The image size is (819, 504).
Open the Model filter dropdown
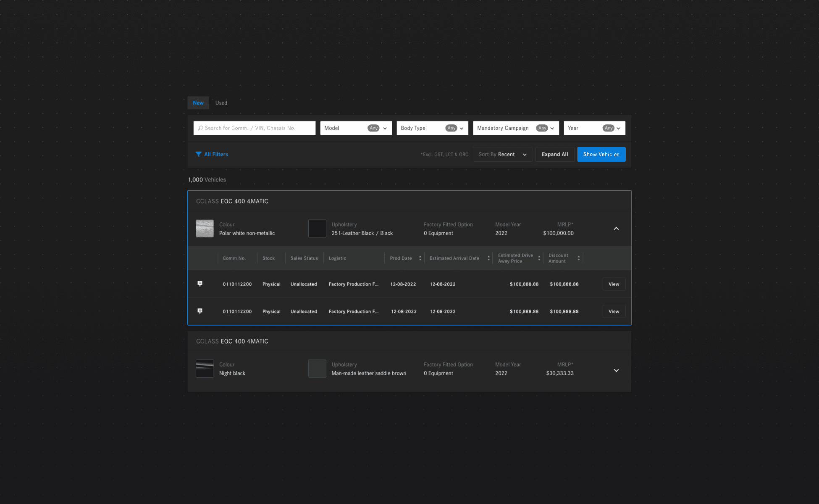356,128
